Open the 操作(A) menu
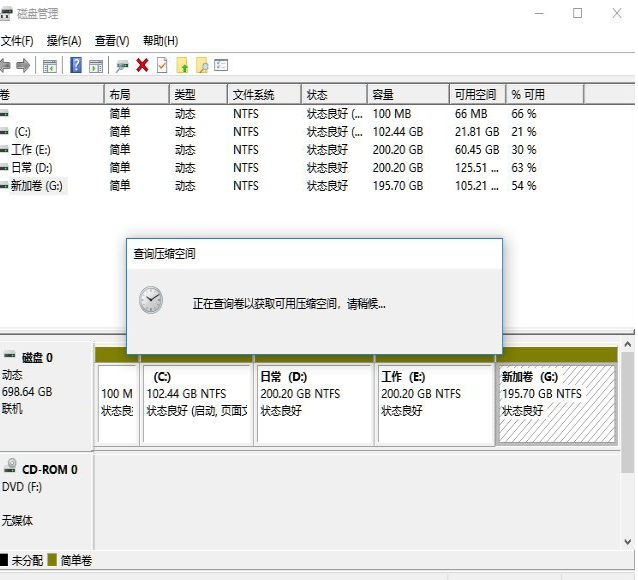The image size is (638, 580). point(64,41)
